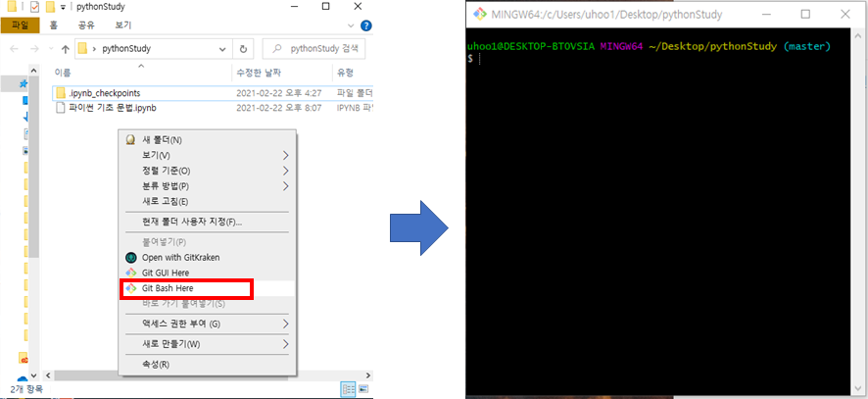Viewport: 868px width, 399px height.
Task: Select Git GUI Here
Action: (208, 273)
